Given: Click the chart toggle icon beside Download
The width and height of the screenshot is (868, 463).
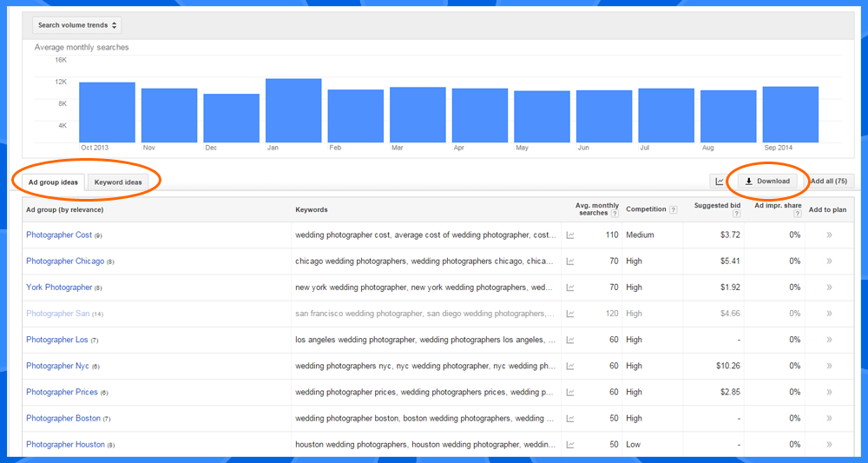Looking at the screenshot, I should point(720,182).
